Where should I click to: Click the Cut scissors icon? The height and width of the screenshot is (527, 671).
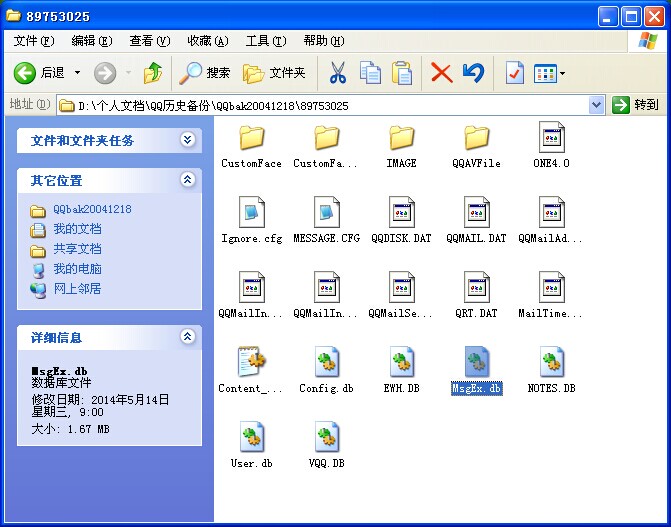338,73
